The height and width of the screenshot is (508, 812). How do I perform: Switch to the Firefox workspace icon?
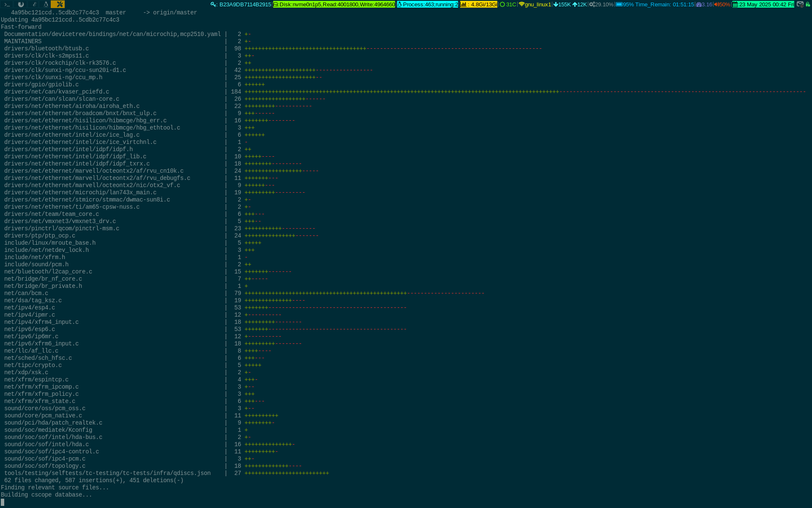[x=20, y=4]
